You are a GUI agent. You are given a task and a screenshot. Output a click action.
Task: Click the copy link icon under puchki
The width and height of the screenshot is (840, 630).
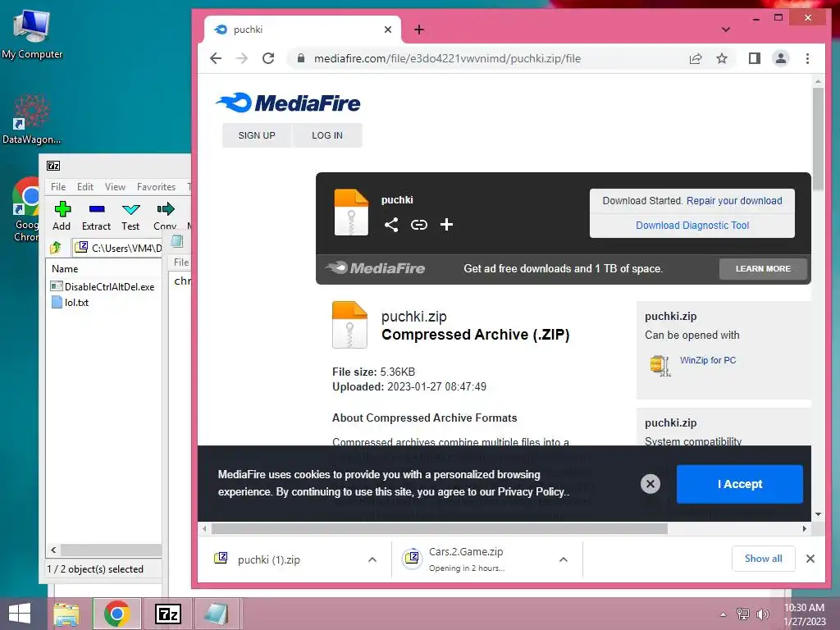419,225
